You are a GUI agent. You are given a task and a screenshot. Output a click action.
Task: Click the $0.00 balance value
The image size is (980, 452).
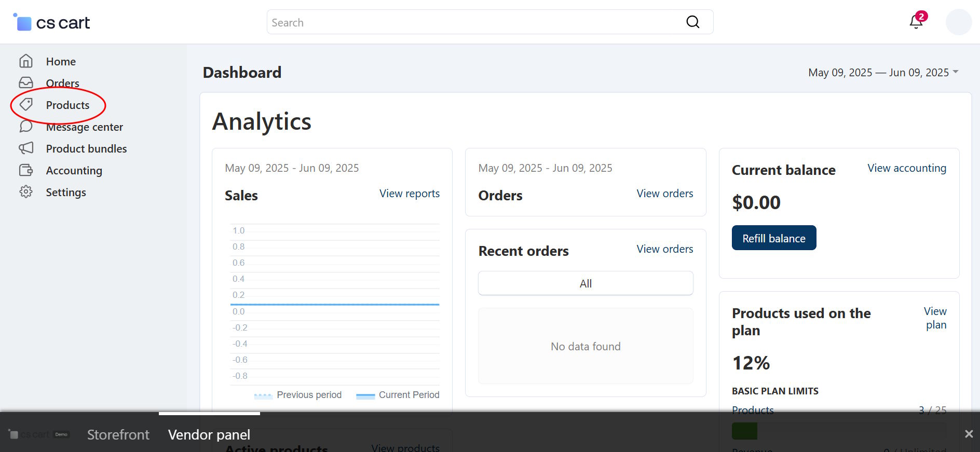756,202
